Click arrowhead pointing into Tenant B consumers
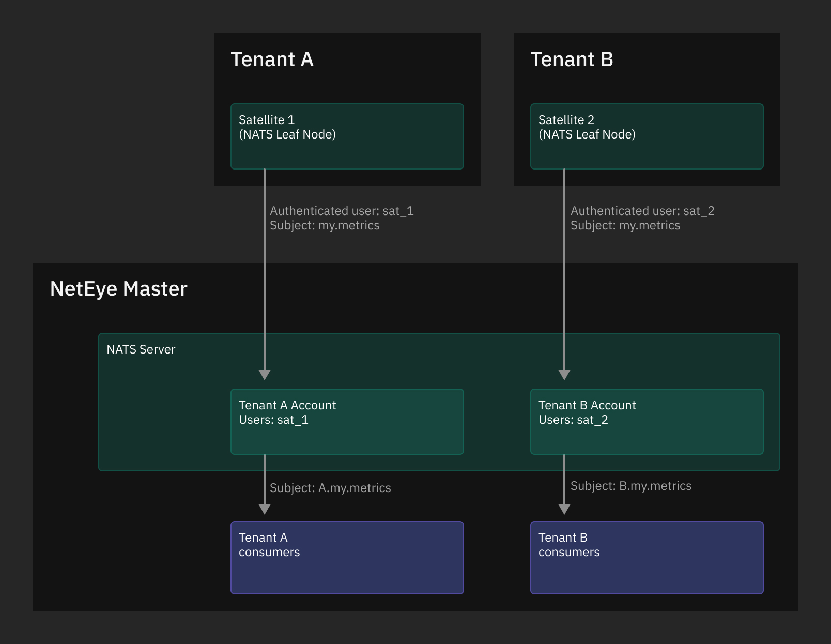Screen dimensions: 831x644 (564, 509)
